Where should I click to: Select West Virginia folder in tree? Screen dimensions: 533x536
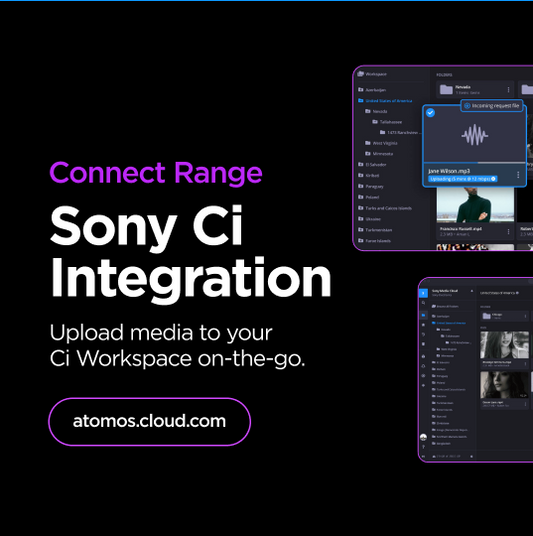[x=381, y=143]
